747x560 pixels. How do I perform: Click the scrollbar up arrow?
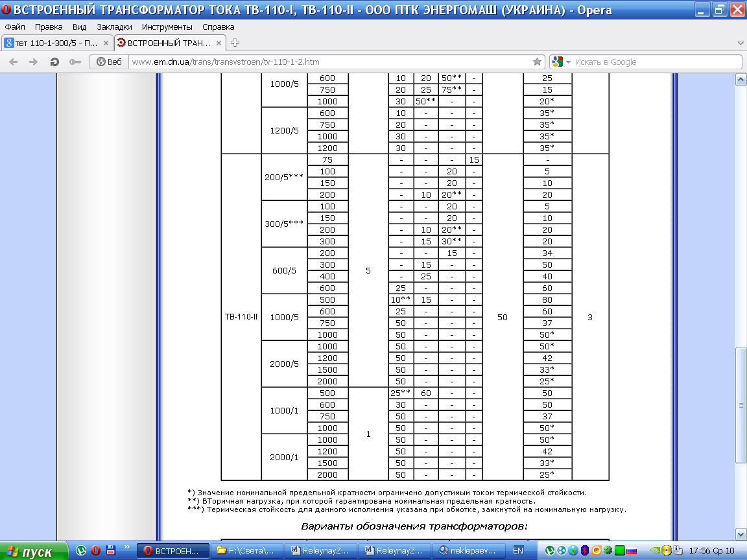click(741, 80)
